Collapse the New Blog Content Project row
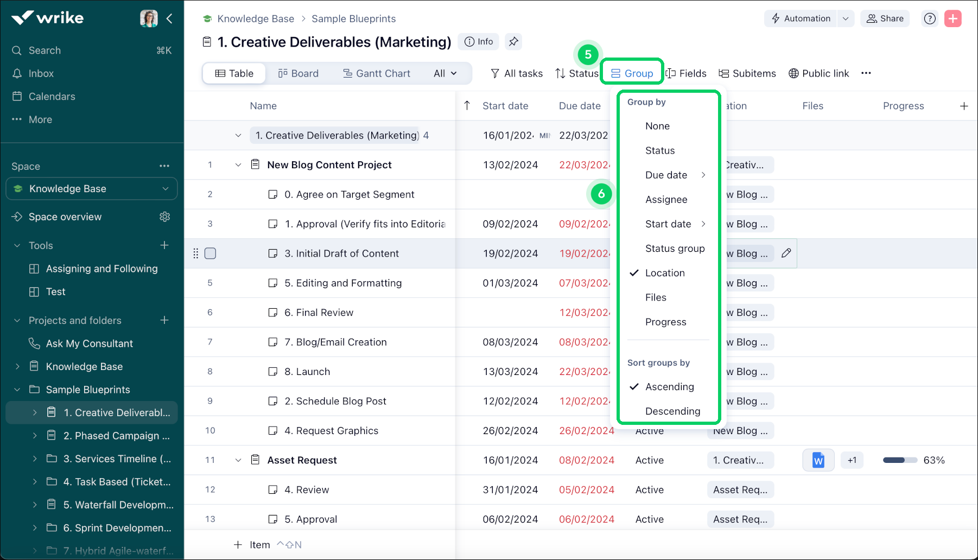Screen dimensions: 978x560 238,165
